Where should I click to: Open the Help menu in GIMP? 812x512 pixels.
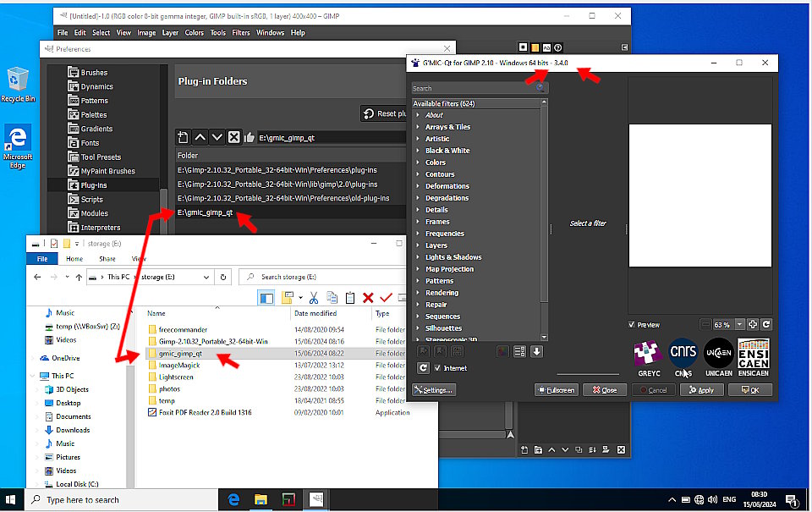point(298,33)
